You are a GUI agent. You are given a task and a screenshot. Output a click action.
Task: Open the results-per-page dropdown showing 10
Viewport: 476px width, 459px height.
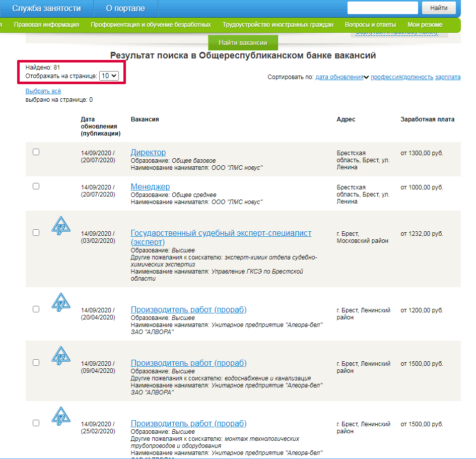click(109, 76)
